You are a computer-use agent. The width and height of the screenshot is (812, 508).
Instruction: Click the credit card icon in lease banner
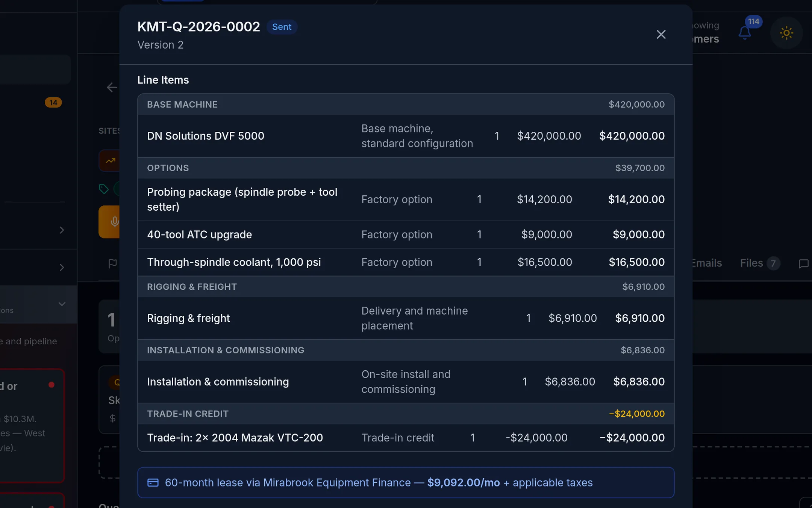pos(153,482)
